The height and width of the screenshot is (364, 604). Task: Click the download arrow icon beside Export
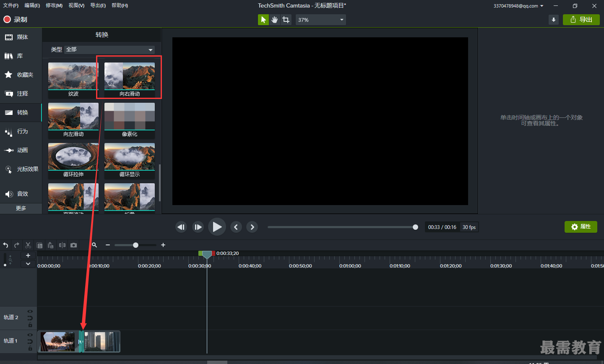coord(554,20)
